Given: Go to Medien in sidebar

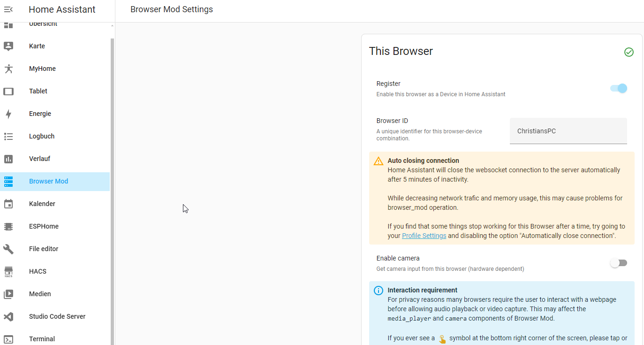Looking at the screenshot, I should pos(40,294).
